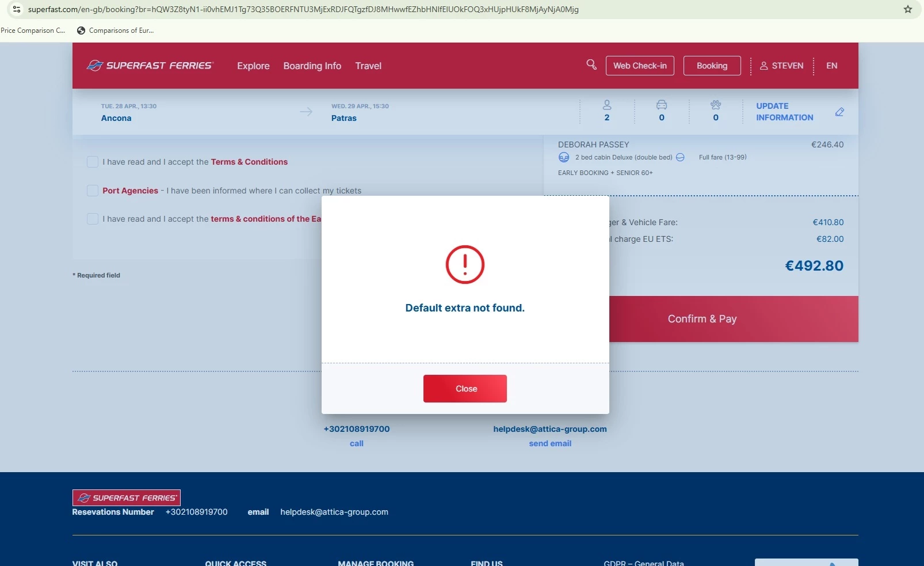The width and height of the screenshot is (924, 566).
Task: Tick the Port Agencies checkbox
Action: click(x=92, y=191)
